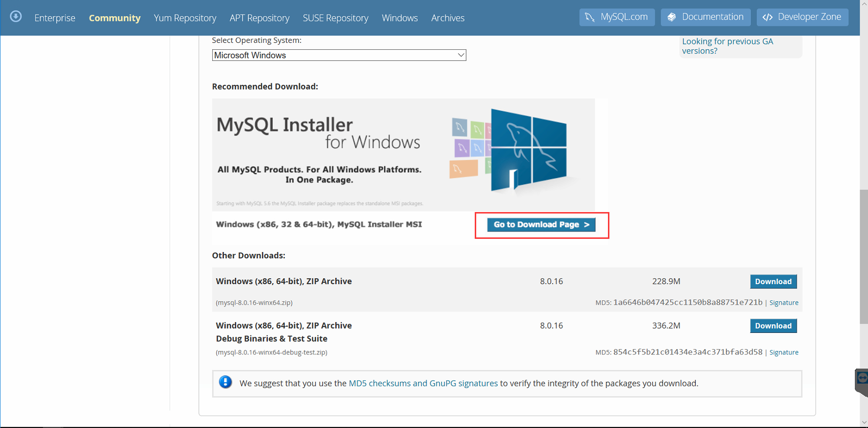Click the MD5 hash 854c5f5b21c01434e3a4c371bfa63d58

(x=687, y=352)
